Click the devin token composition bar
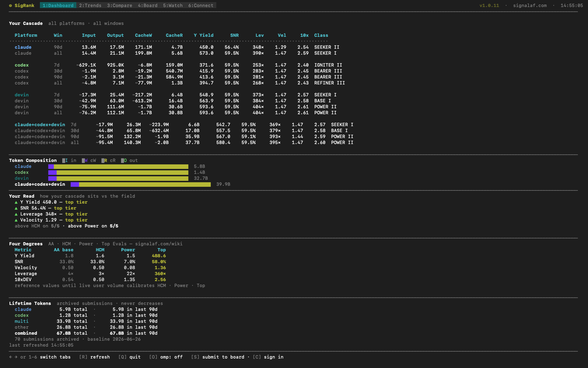The image size is (588, 368). pyautogui.click(x=118, y=178)
